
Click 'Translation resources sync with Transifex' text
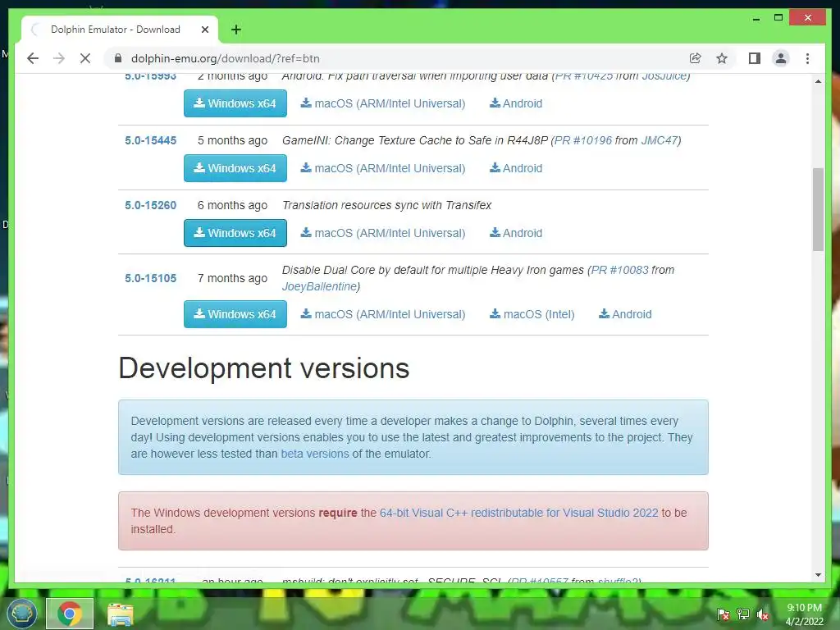387,205
